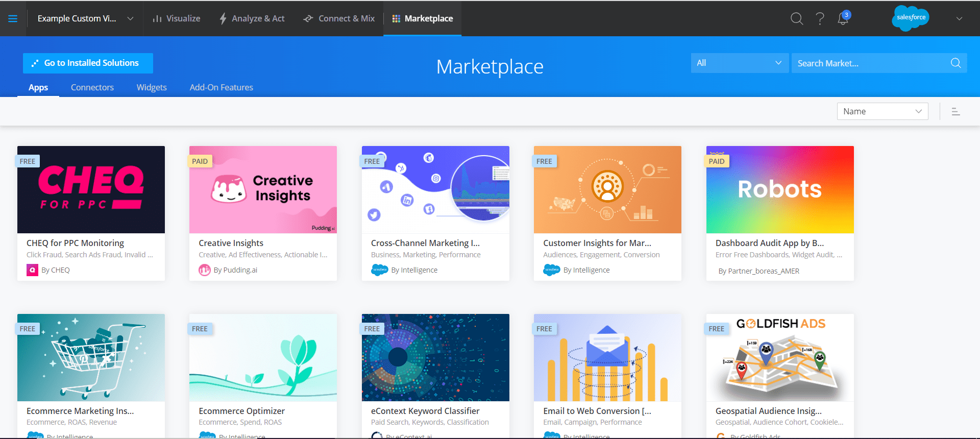980x439 pixels.
Task: Open the Analyze & Act menu
Action: tap(252, 19)
